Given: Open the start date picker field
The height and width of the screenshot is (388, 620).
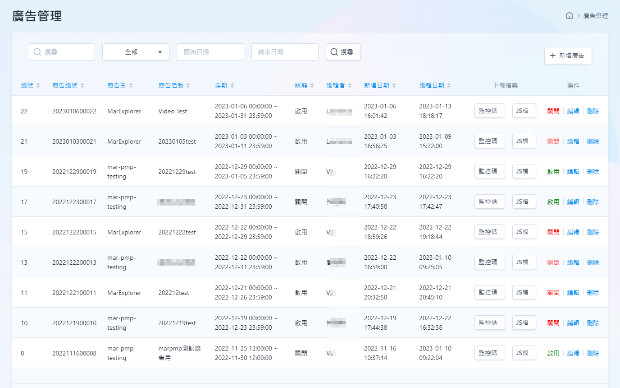Looking at the screenshot, I should pyautogui.click(x=210, y=52).
